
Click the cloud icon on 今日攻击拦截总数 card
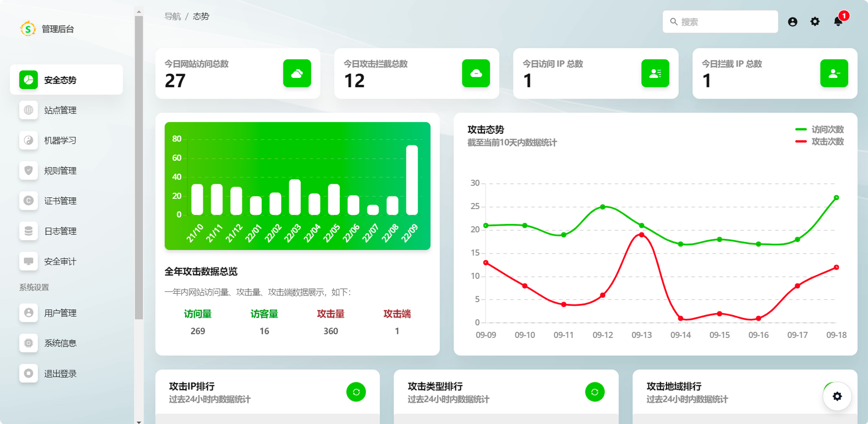click(476, 73)
